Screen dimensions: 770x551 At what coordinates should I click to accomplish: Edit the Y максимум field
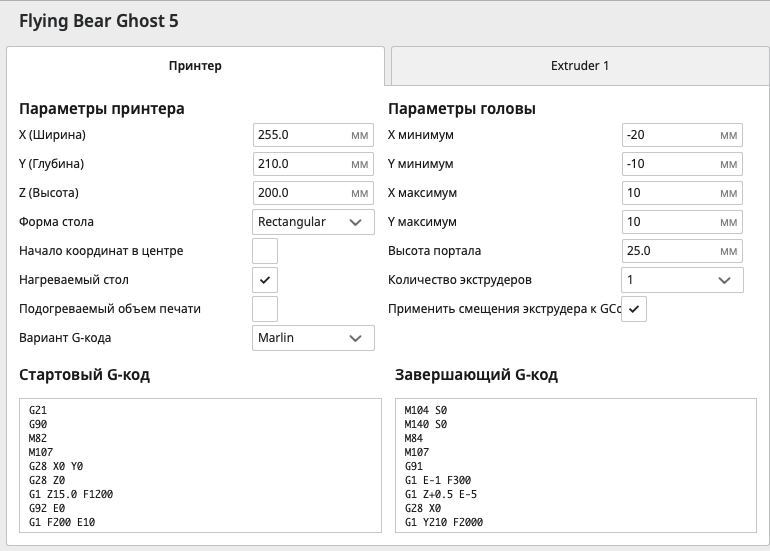pyautogui.click(x=682, y=222)
